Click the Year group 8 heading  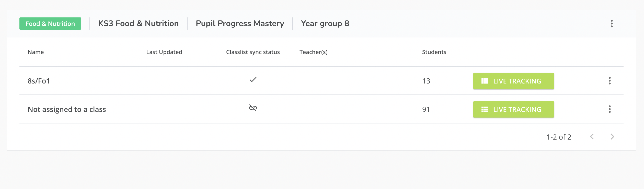click(325, 24)
